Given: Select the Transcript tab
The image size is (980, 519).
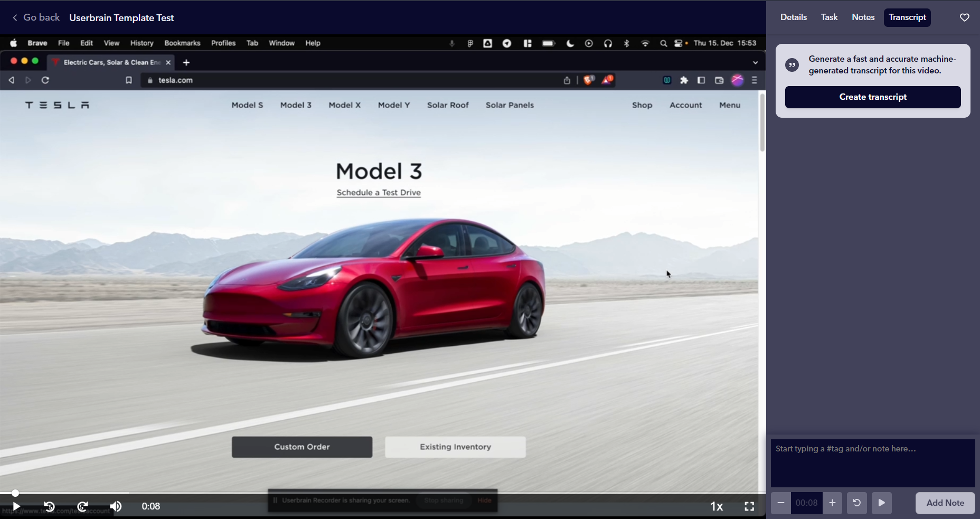Looking at the screenshot, I should [x=907, y=17].
